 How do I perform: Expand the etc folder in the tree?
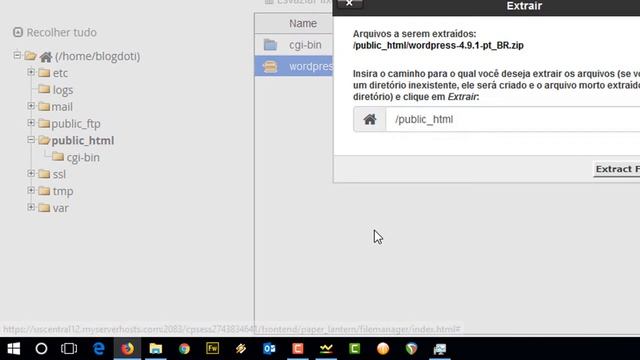(31, 72)
